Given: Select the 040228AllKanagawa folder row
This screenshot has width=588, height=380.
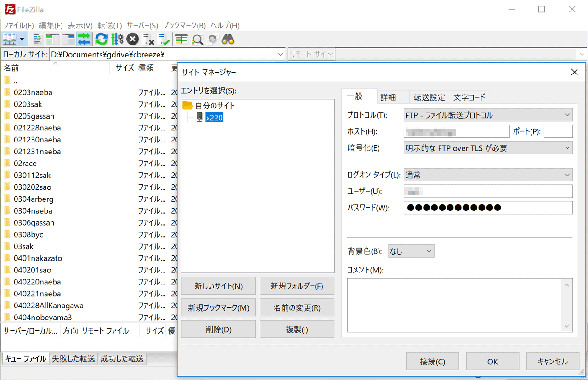Looking at the screenshot, I should tap(90, 306).
